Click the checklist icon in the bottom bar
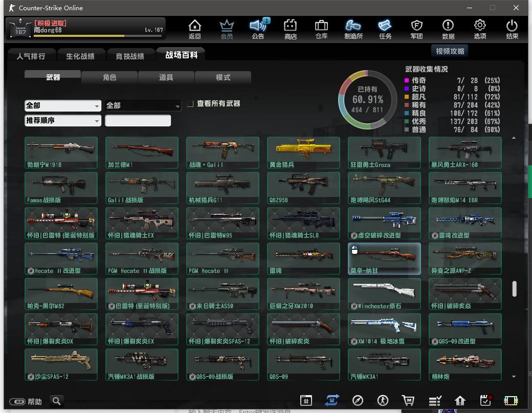The height and width of the screenshot is (413, 532). [435, 401]
